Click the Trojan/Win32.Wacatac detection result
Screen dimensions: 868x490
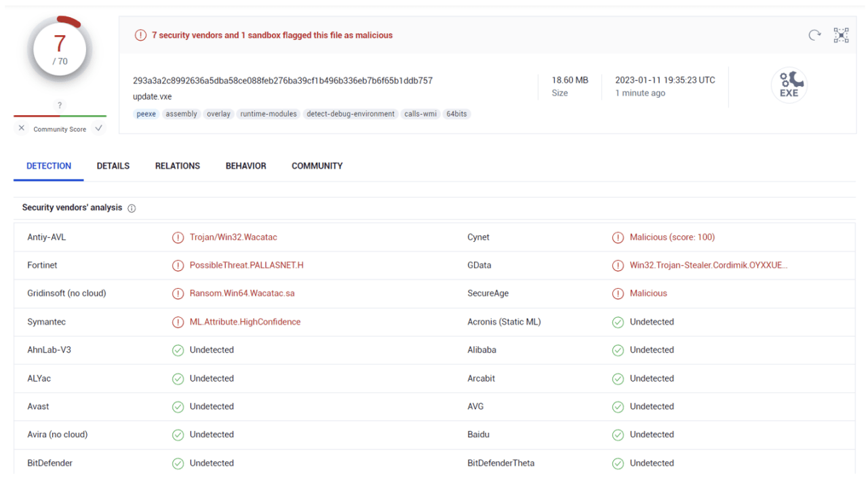pos(233,237)
